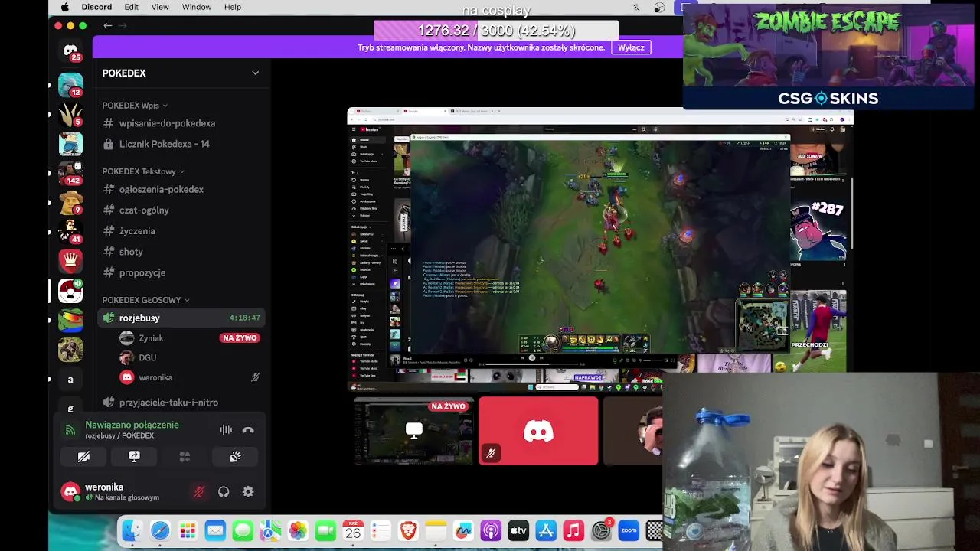The width and height of the screenshot is (980, 551).
Task: Open the dolphin server with 12 notifications
Action: coord(70,84)
